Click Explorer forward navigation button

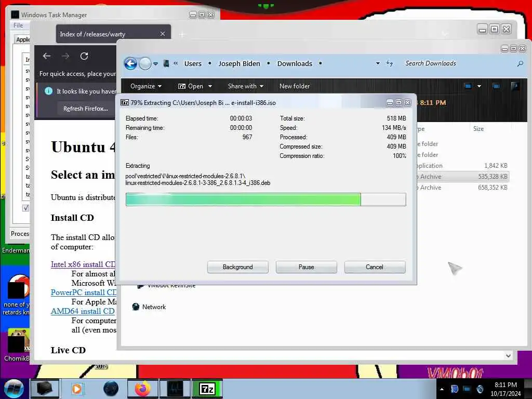145,63
